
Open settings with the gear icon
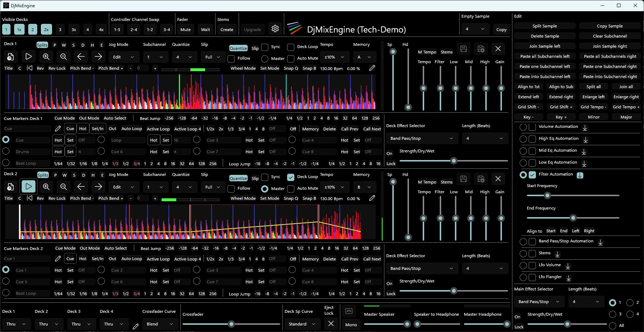pyautogui.click(x=275, y=29)
